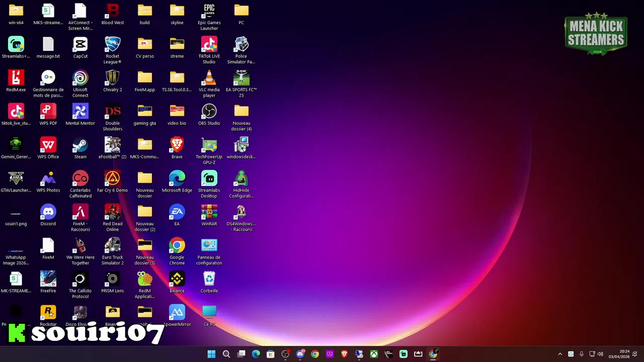644x362 pixels.
Task: Open the WinRAR desktop shortcut
Action: point(209,215)
